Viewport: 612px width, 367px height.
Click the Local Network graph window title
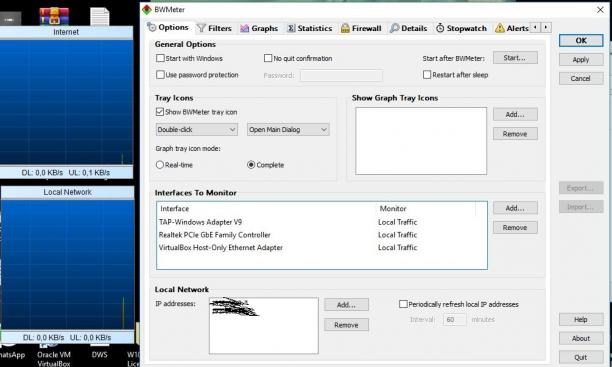67,192
